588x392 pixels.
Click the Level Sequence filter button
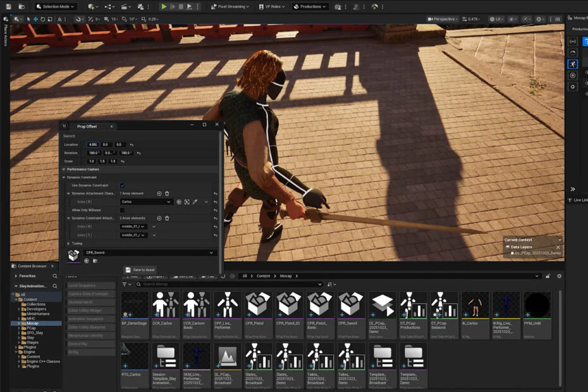tap(90, 286)
